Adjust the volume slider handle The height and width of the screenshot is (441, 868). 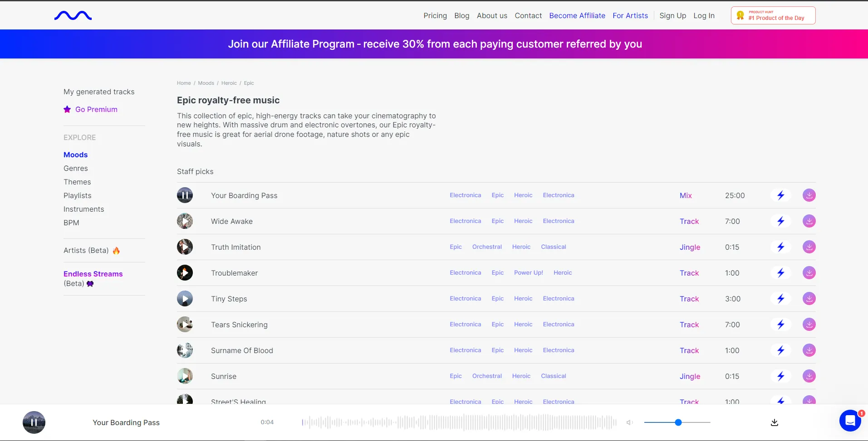(x=678, y=422)
